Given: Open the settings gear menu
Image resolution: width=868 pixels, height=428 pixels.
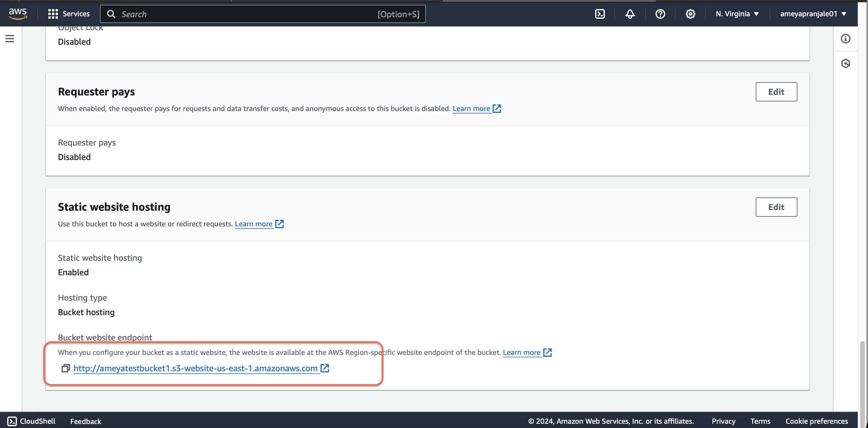Looking at the screenshot, I should click(x=690, y=14).
